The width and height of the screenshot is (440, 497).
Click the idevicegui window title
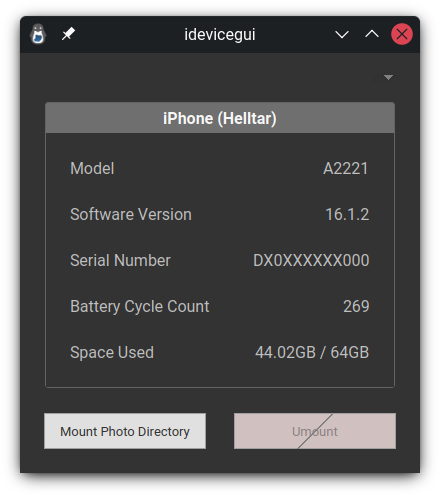pyautogui.click(x=220, y=35)
